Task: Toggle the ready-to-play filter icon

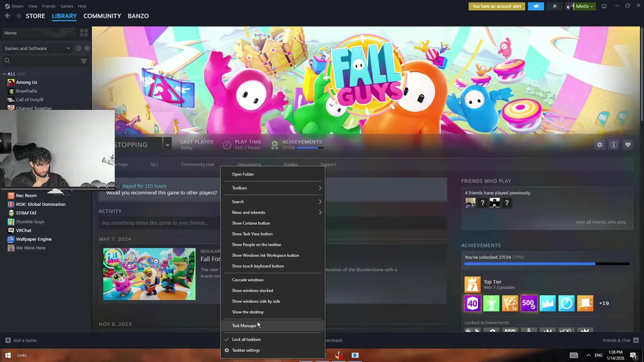Action: pos(87,48)
